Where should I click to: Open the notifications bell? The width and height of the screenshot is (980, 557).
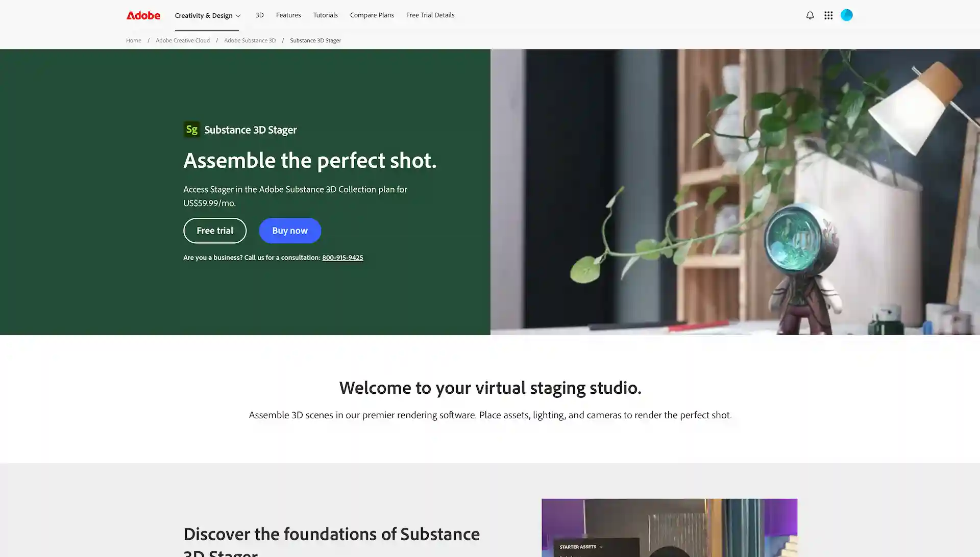pos(810,15)
